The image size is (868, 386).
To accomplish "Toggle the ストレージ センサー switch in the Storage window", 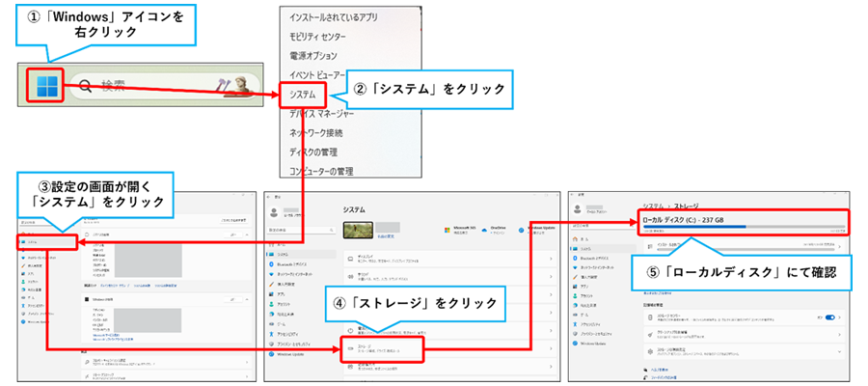I will coord(829,317).
